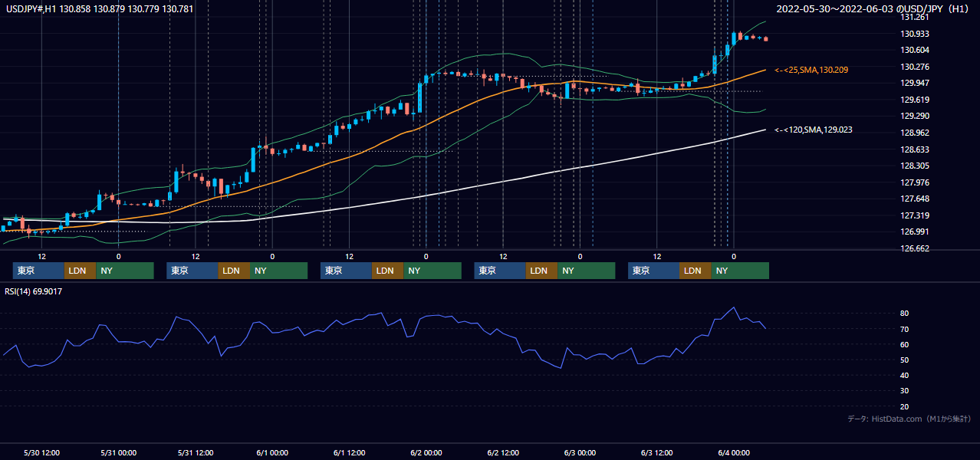Select the 6/1 00:00 date label
980x460 pixels.
point(272,452)
